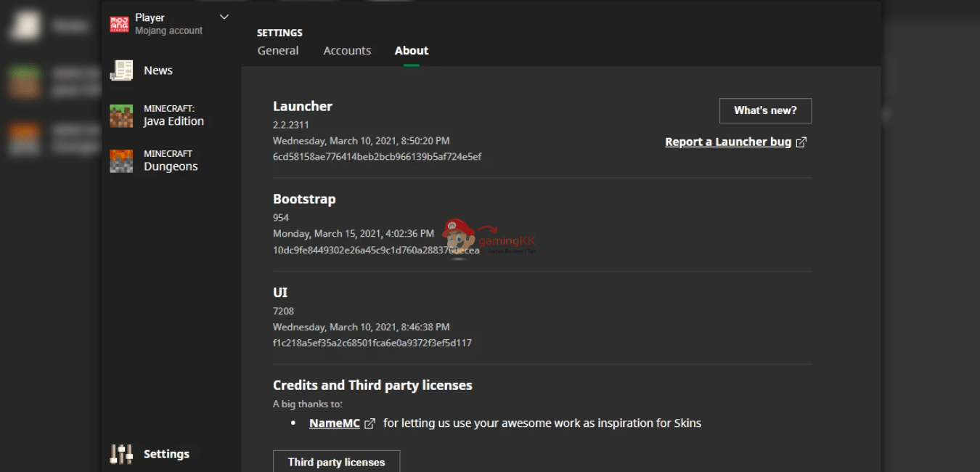Click the Settings sliders icon
This screenshot has height=472, width=980.
click(x=121, y=454)
